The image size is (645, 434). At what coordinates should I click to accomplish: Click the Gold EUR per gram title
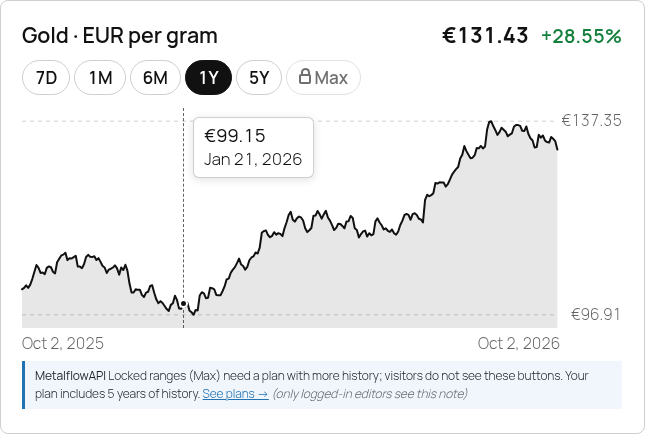coord(120,36)
